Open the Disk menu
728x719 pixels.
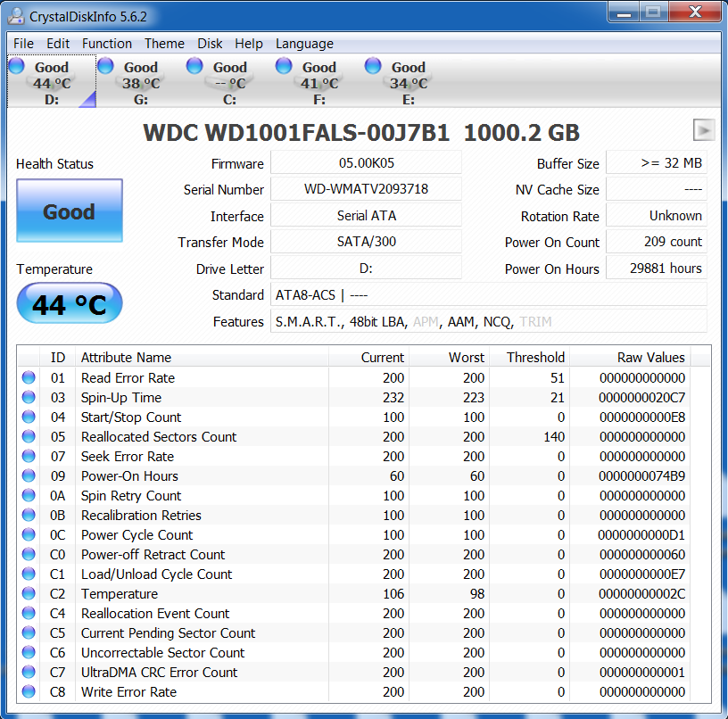211,44
